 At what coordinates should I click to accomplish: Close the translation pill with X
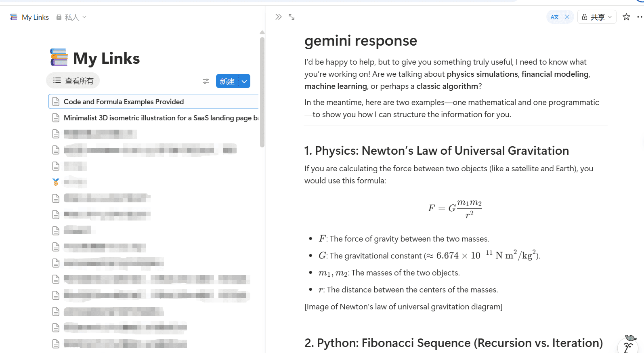tap(567, 17)
